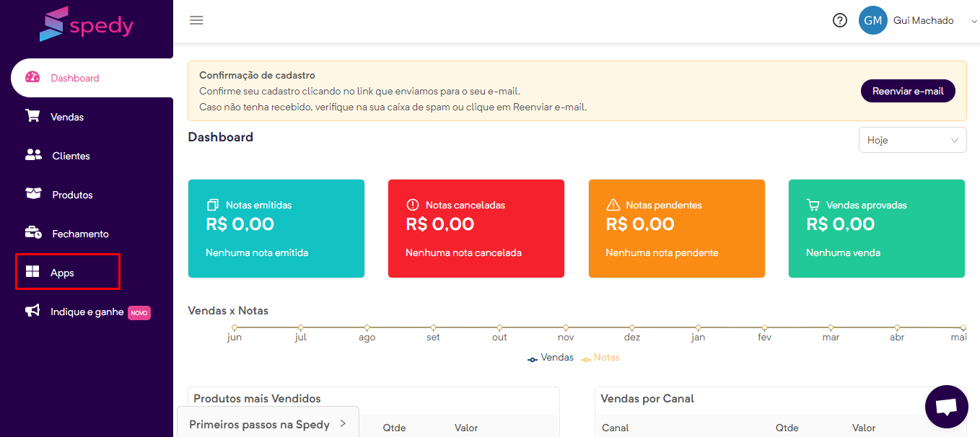
Task: Open the chat support bubble
Action: click(946, 407)
